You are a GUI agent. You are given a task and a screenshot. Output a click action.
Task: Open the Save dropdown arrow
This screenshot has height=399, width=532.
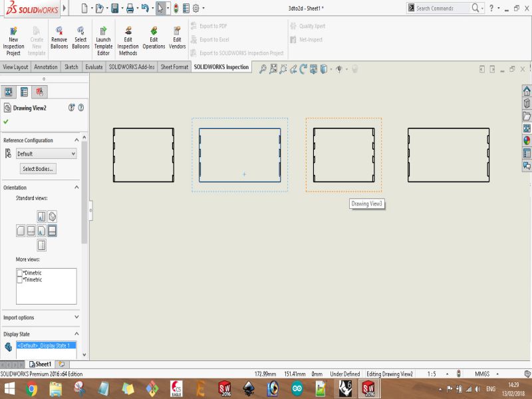(122, 8)
